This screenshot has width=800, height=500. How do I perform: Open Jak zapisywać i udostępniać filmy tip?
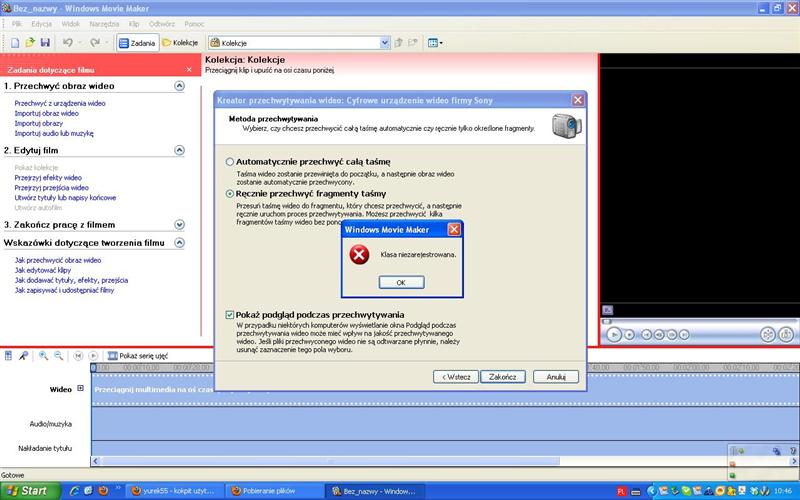pos(64,290)
